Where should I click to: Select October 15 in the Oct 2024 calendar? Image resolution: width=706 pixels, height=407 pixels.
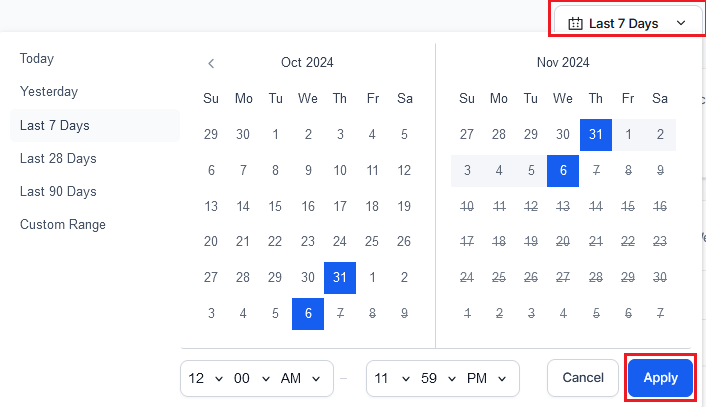click(x=275, y=206)
